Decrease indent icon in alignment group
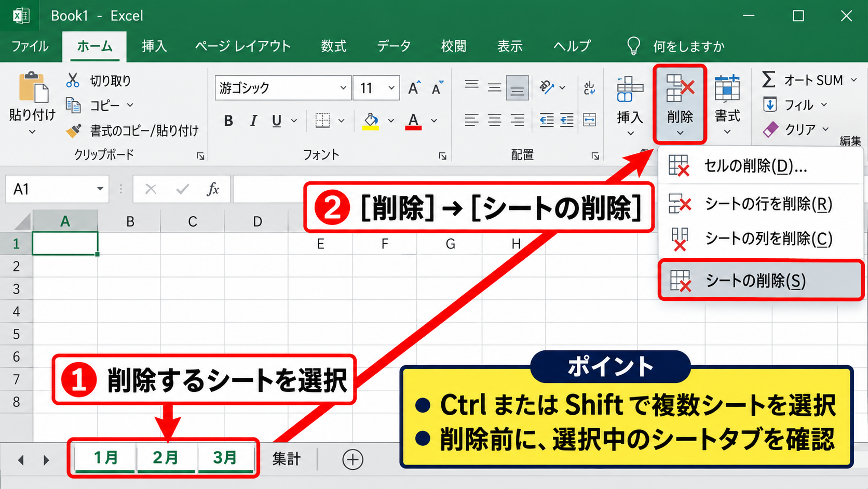Screen dimensions: 868x489 tap(546, 121)
